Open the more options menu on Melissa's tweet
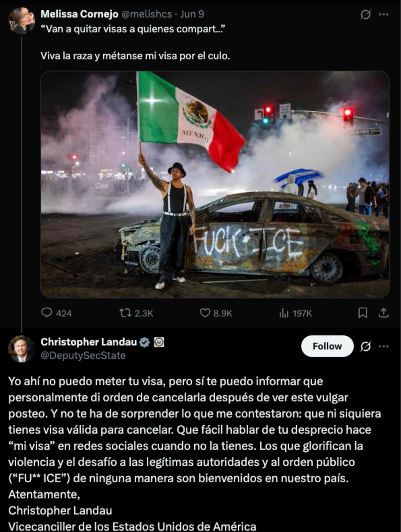401x532 pixels. point(384,14)
